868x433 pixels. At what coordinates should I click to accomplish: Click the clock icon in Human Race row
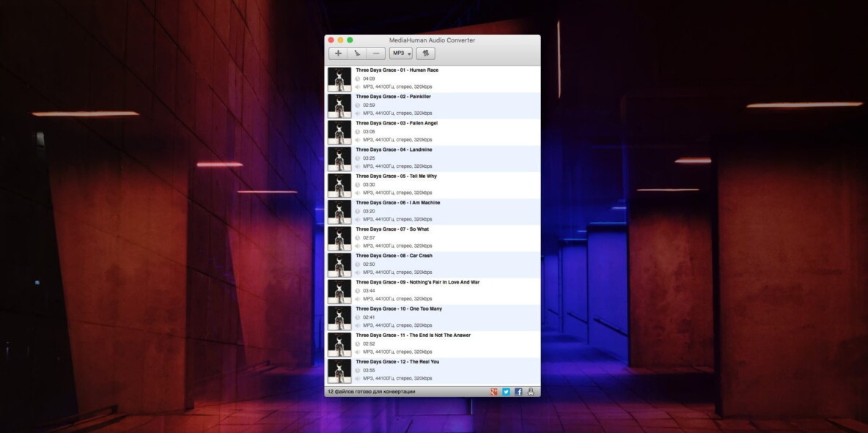358,79
